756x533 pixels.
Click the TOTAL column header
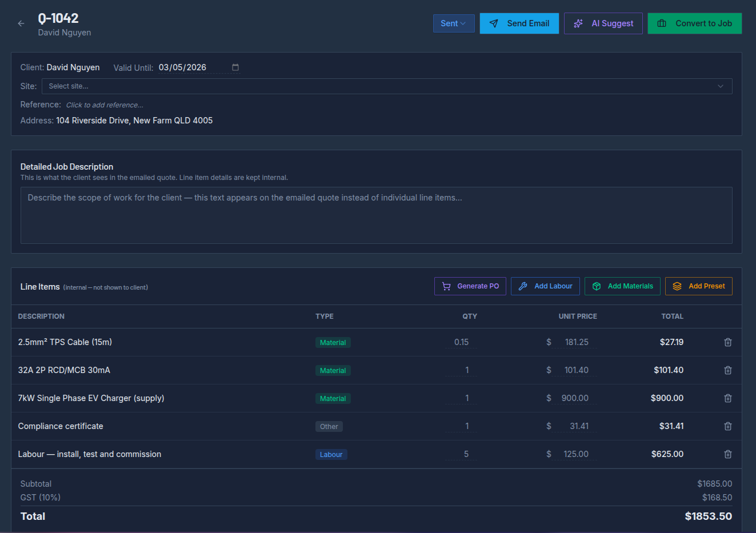click(x=672, y=316)
